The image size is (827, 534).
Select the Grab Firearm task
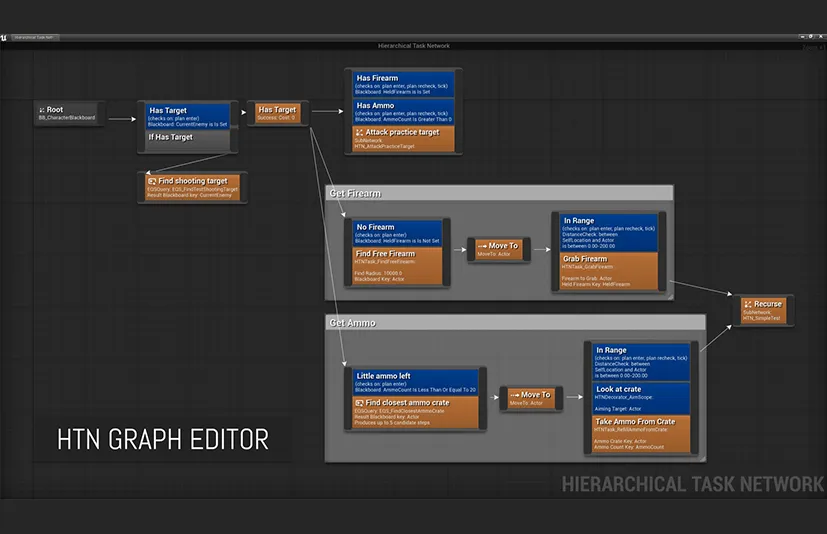point(609,271)
